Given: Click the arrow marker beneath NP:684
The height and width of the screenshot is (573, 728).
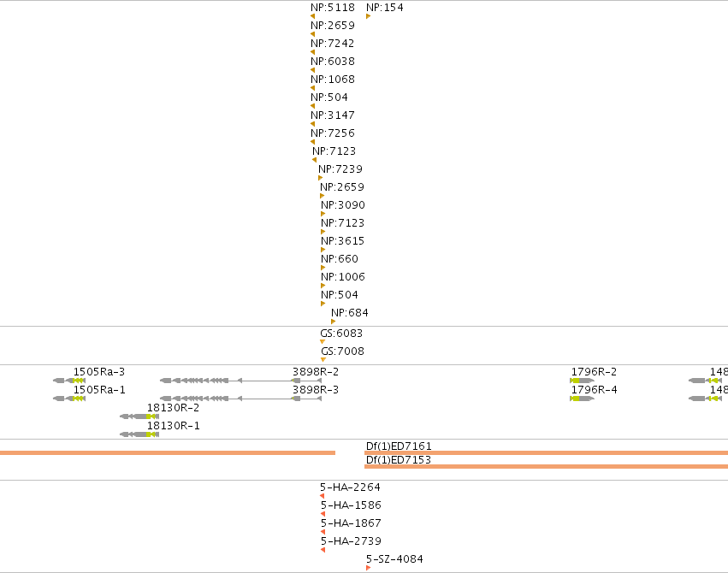Looking at the screenshot, I should [334, 322].
